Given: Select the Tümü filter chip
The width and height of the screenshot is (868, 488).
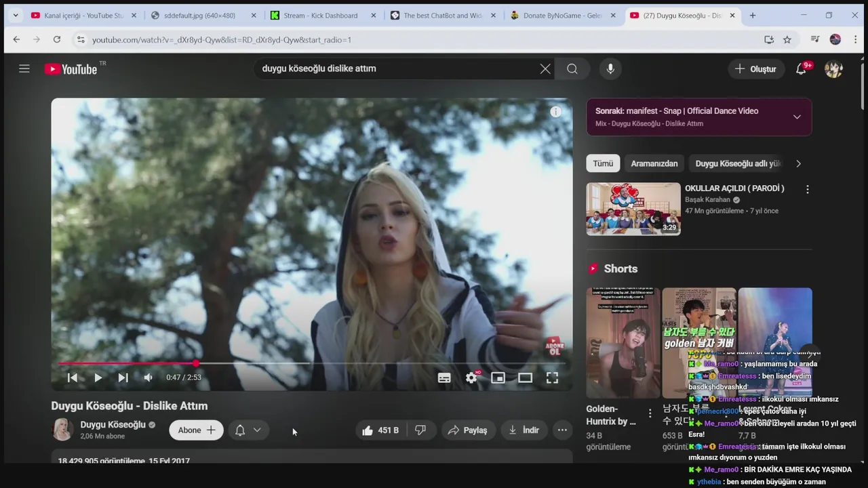Looking at the screenshot, I should click(603, 163).
